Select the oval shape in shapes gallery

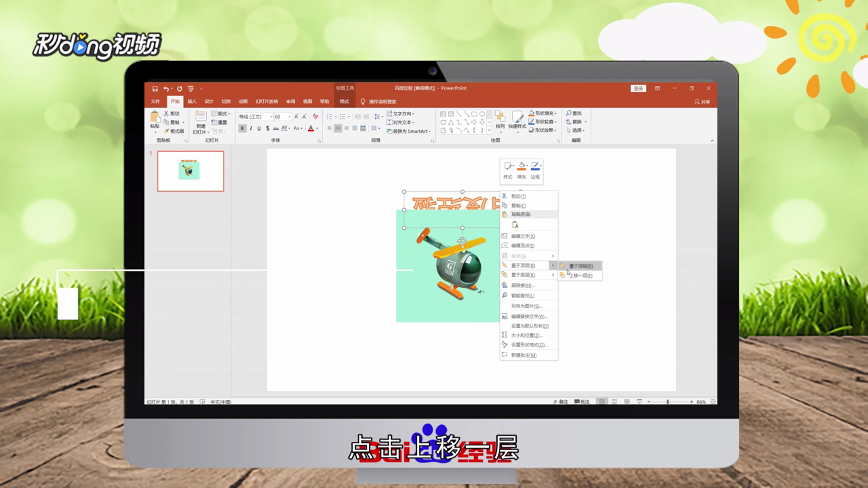pos(482,114)
